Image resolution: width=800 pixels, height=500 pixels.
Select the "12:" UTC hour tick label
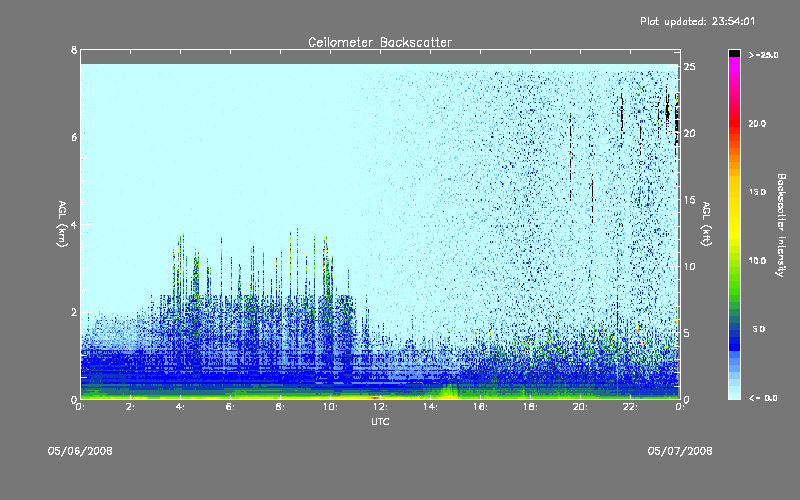point(381,407)
